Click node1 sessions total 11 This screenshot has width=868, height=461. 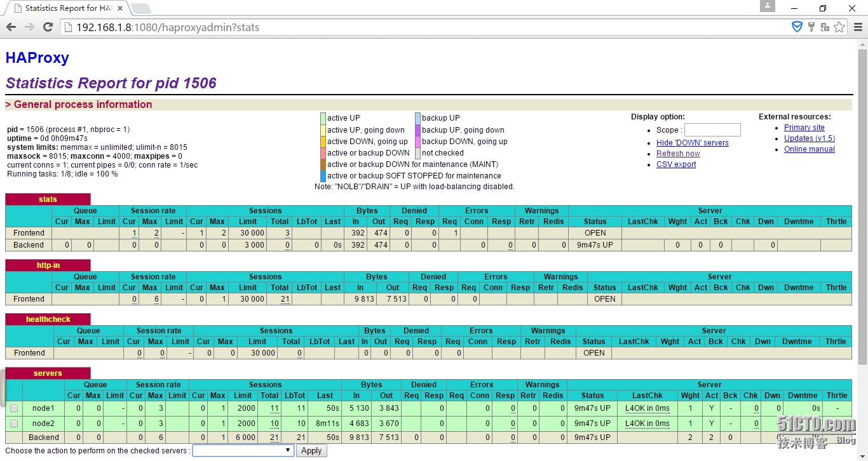click(x=275, y=408)
